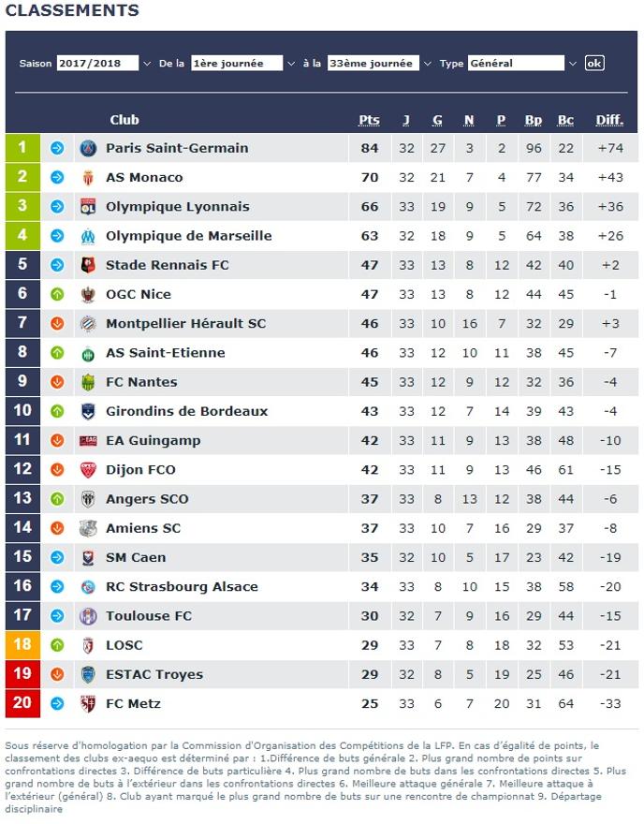Click the green up arrow beside OGC Nice
The height and width of the screenshot is (824, 644).
pyautogui.click(x=57, y=294)
